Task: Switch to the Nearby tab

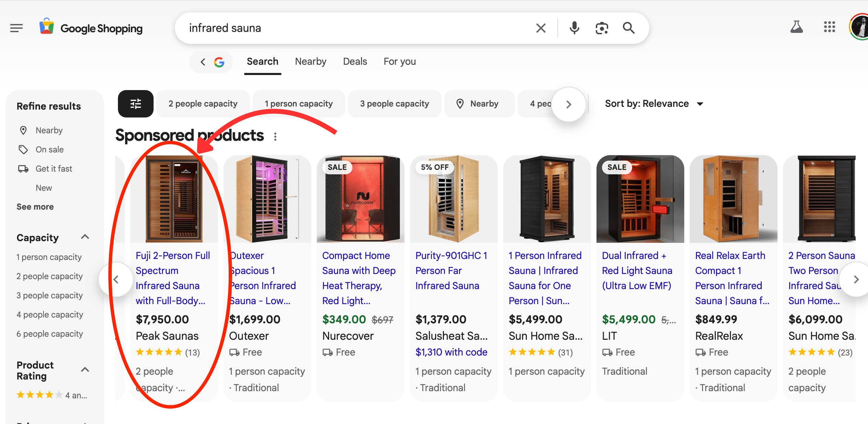Action: (311, 62)
